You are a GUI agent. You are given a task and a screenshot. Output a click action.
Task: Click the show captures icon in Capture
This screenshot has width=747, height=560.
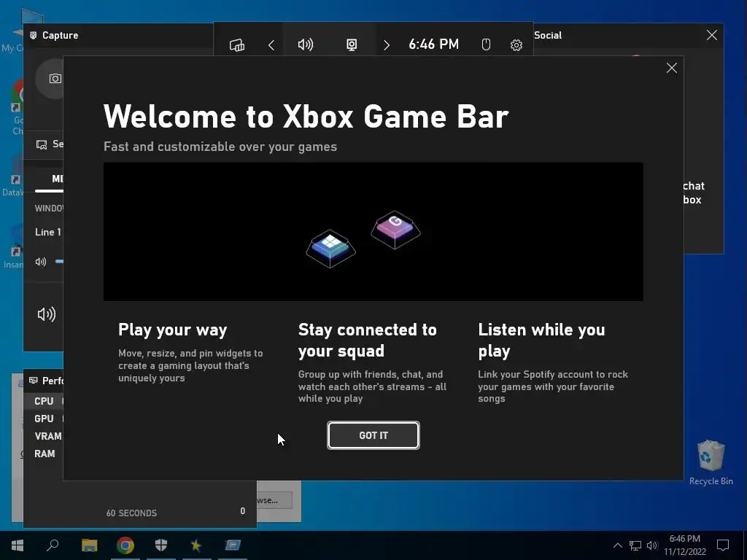pos(42,144)
